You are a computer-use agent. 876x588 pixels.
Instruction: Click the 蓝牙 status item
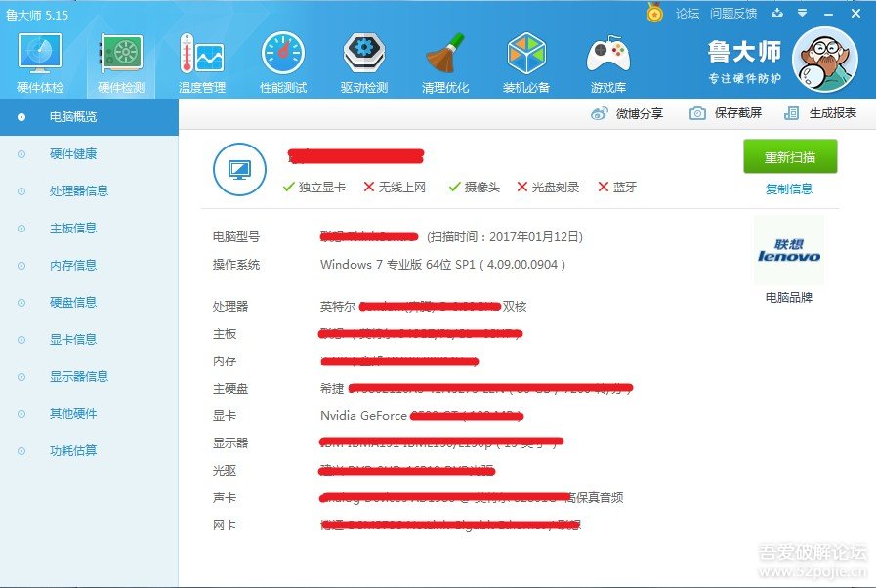click(x=617, y=188)
